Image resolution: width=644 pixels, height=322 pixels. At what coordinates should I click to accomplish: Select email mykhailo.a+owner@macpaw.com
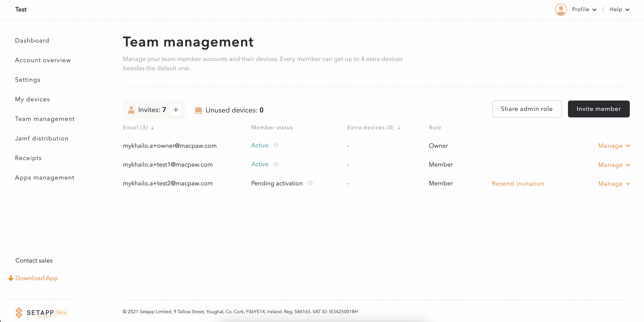[x=170, y=146]
